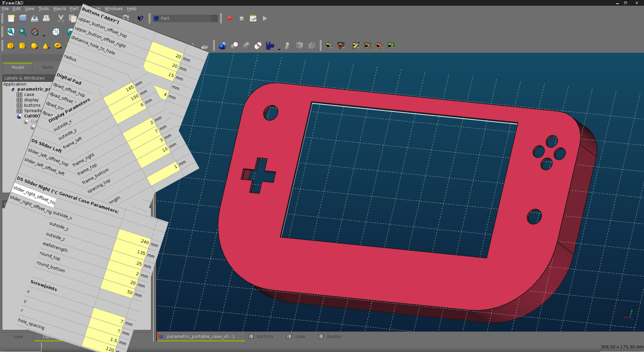Select the parametric_portable_case_v0 : 1 document tab
Screen dimensions: 644x352
pos(201,337)
